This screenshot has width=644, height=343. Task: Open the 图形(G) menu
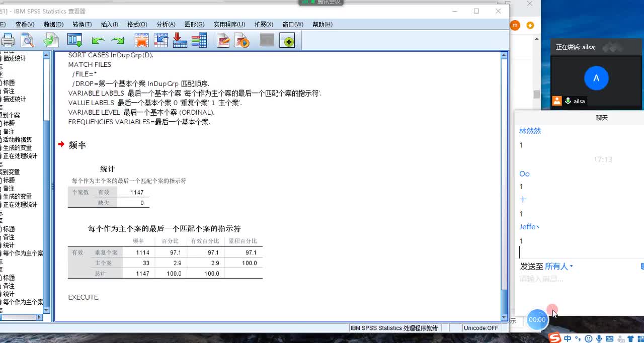point(194,24)
